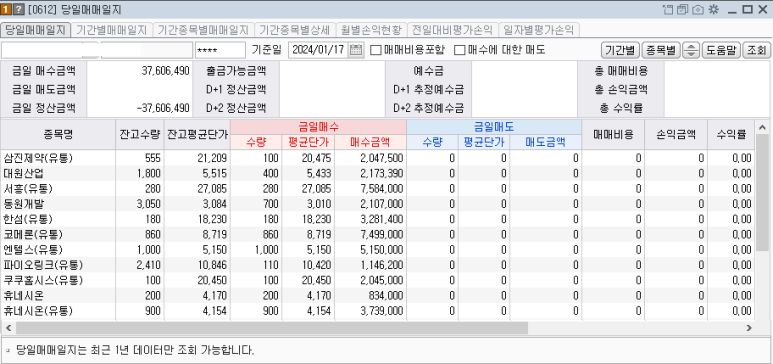Select the 코메론(유통) row
This screenshot has width=773, height=364.
click(x=378, y=235)
